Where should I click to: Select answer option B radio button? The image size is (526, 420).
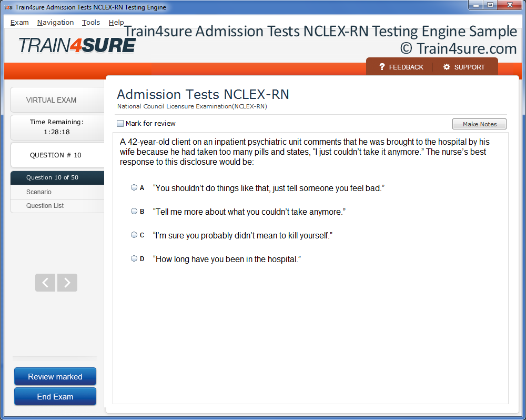(134, 211)
